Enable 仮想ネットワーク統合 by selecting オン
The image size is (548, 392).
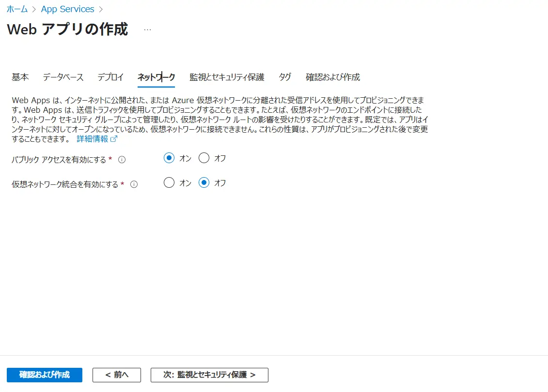[169, 182]
